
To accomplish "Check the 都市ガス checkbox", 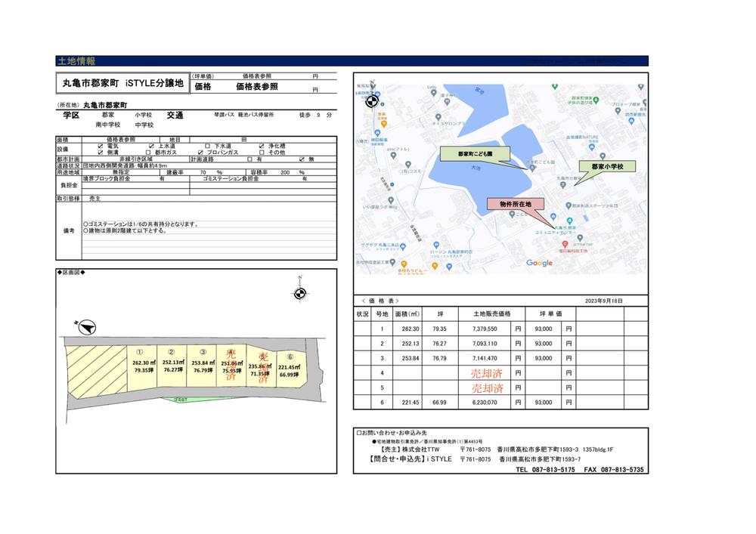I will point(148,152).
